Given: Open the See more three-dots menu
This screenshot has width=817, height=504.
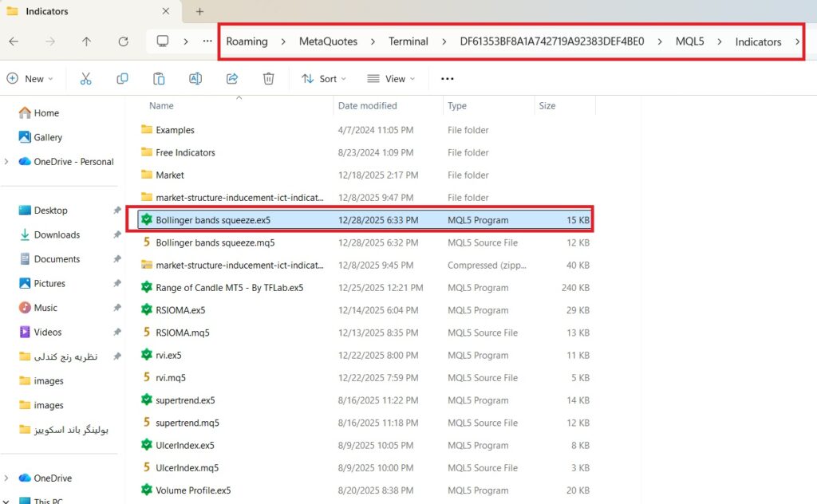Looking at the screenshot, I should click(447, 79).
